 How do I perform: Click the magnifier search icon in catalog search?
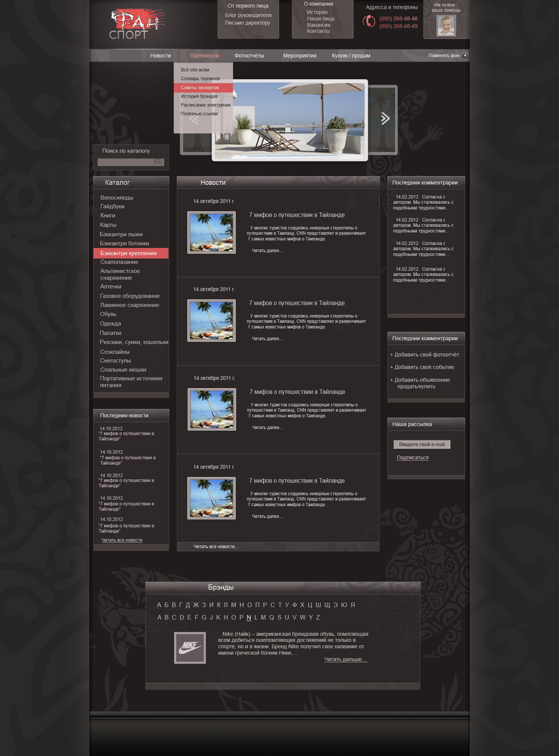click(159, 162)
